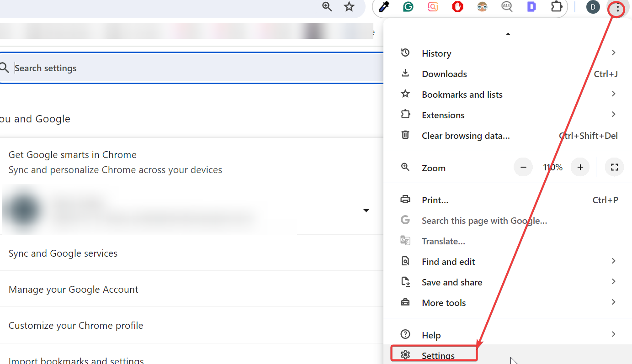632x364 pixels.
Task: Increase zoom with the plus button
Action: pyautogui.click(x=580, y=167)
